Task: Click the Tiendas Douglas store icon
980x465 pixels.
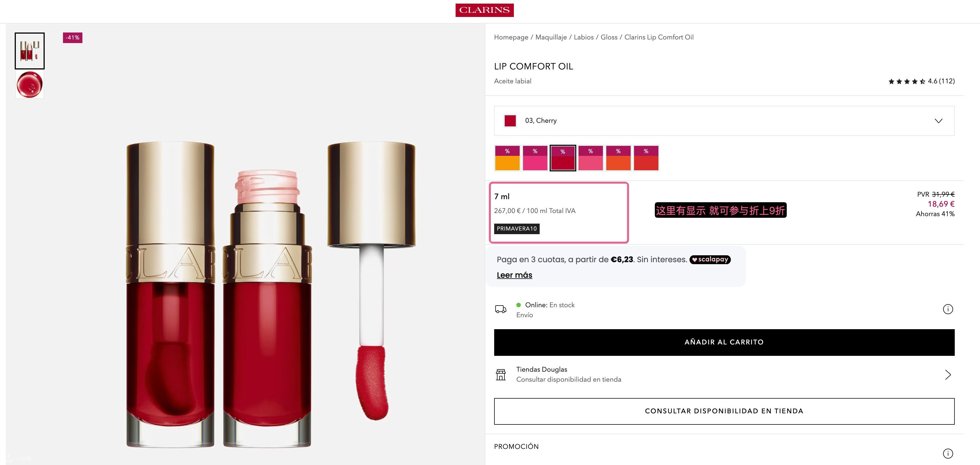Action: pos(501,375)
